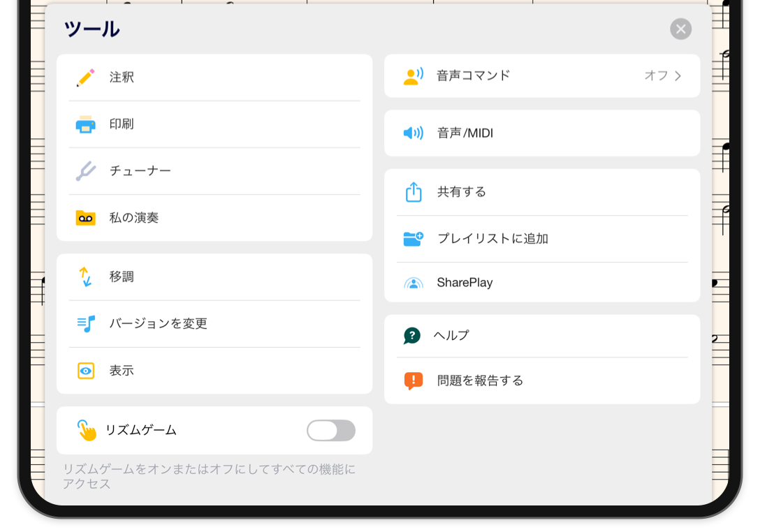
Task: Choose バージョンを変更 from the tools list
Action: 214,324
